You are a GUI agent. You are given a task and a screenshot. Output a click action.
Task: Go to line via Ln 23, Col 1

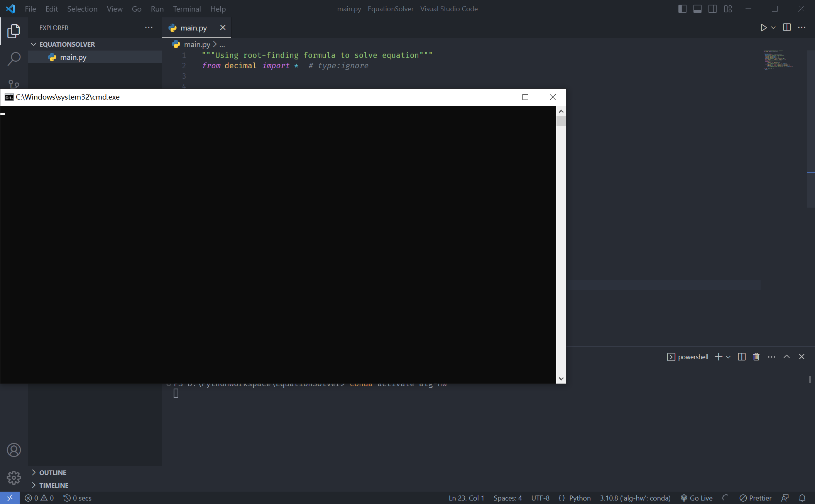coord(466,498)
